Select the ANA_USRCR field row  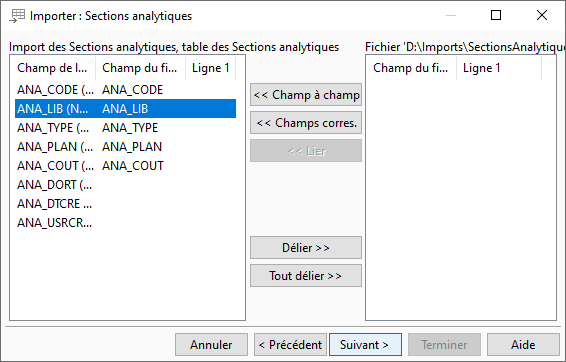click(126, 223)
